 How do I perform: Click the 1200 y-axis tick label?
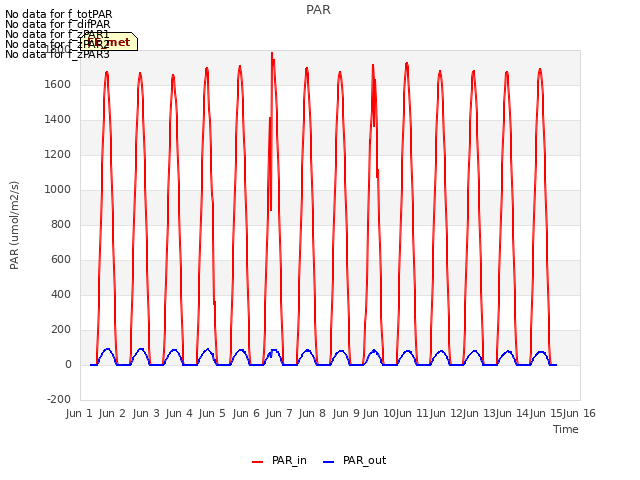[x=58, y=155]
